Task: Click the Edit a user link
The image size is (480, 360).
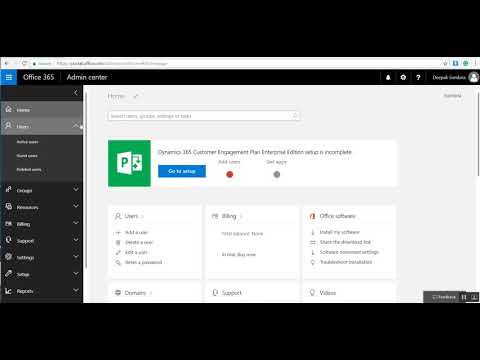Action: click(x=136, y=252)
